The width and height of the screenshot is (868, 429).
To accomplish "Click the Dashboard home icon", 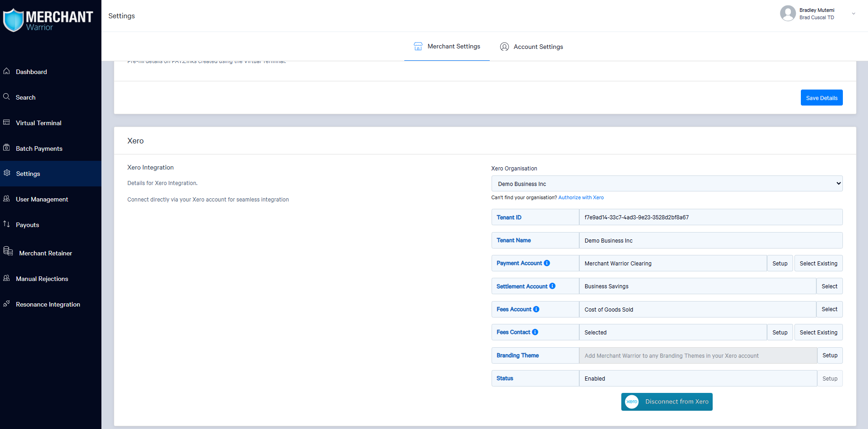I will point(6,71).
